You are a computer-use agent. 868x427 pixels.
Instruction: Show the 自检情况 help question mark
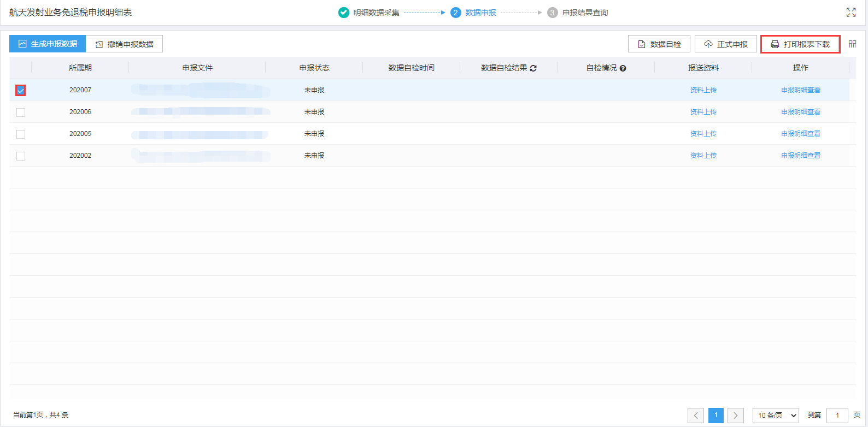tap(623, 68)
